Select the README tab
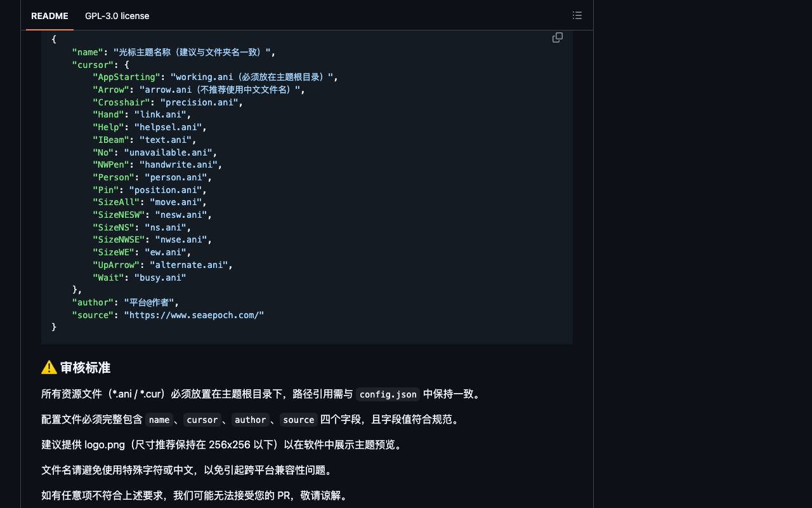 (49, 16)
